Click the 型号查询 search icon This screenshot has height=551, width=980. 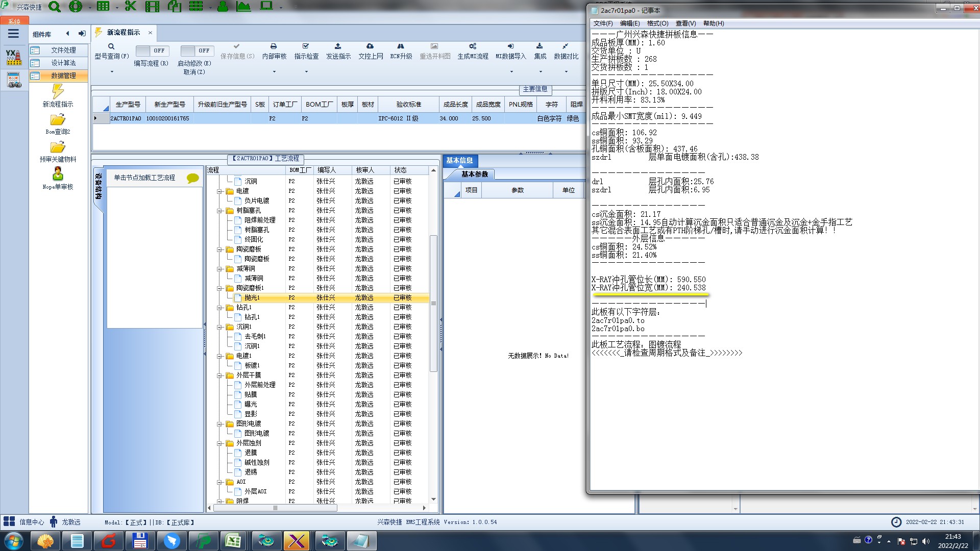(111, 46)
